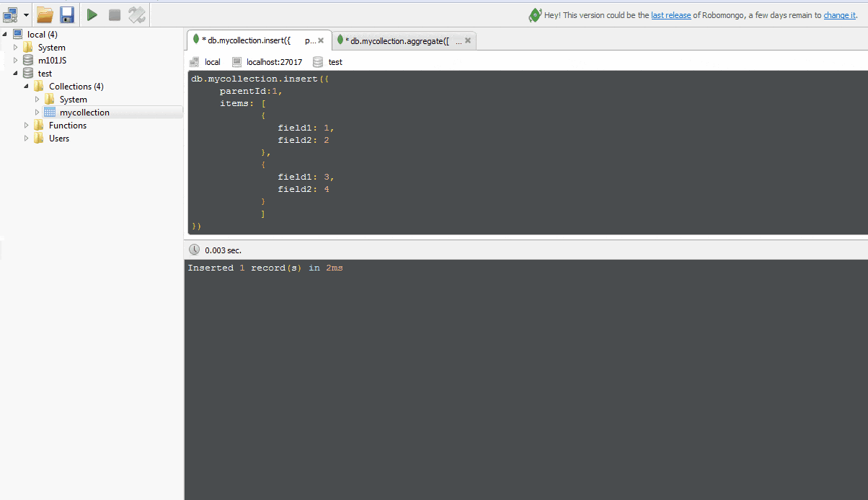Click the 'parentId:1,' line in editor
The height and width of the screenshot is (500, 868).
(x=252, y=91)
